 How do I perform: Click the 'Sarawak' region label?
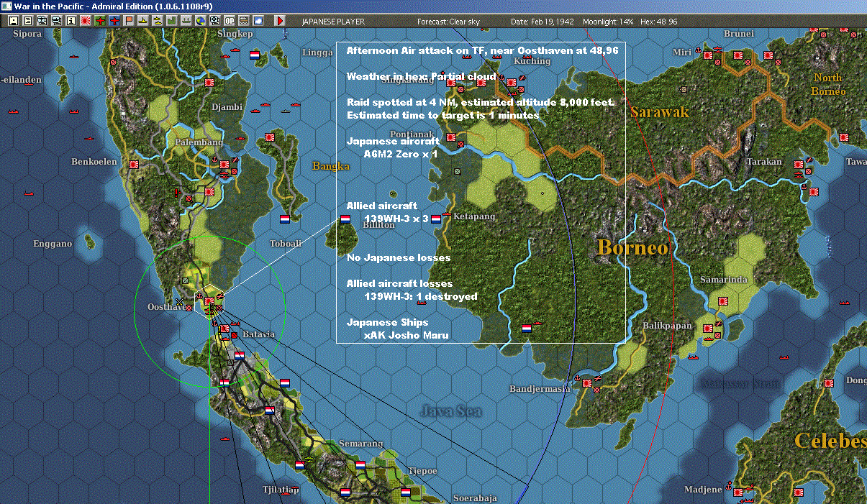pyautogui.click(x=660, y=112)
